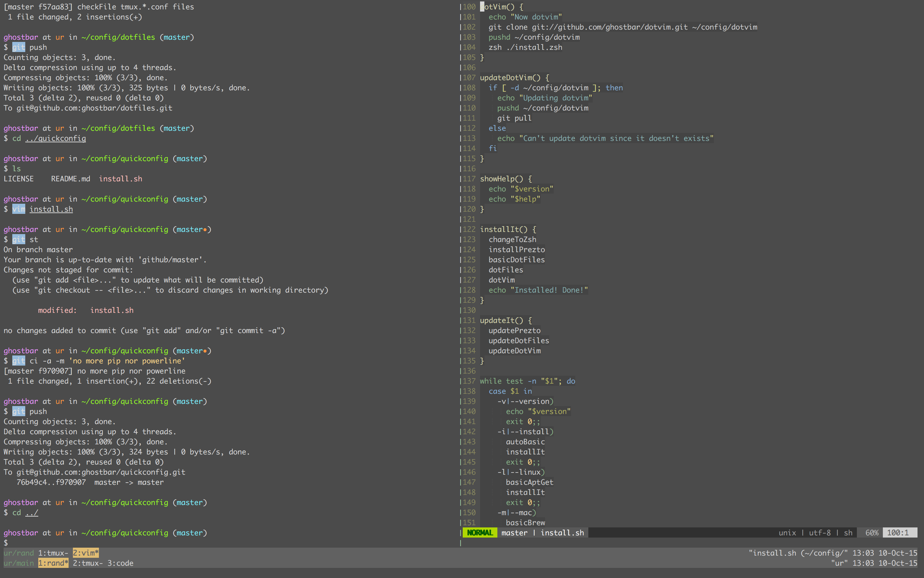
Task: Click the -l|--linux) case option
Action: coord(521,472)
